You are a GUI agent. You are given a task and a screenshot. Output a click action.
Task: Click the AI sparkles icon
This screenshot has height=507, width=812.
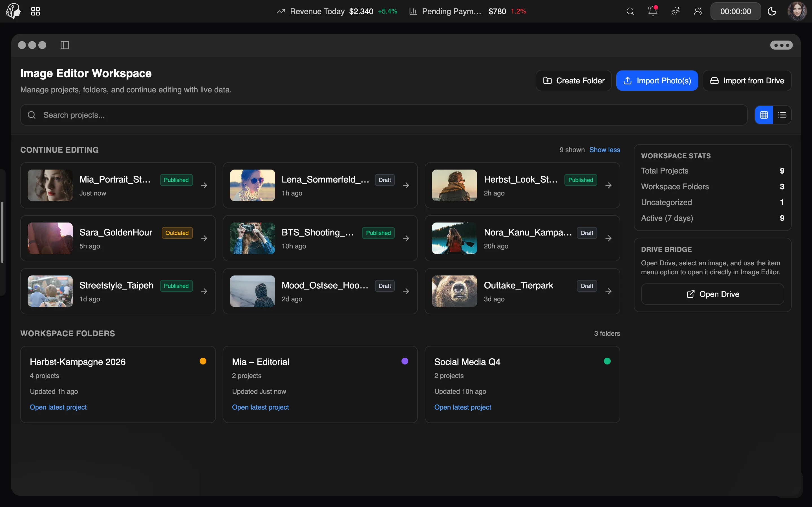(676, 11)
